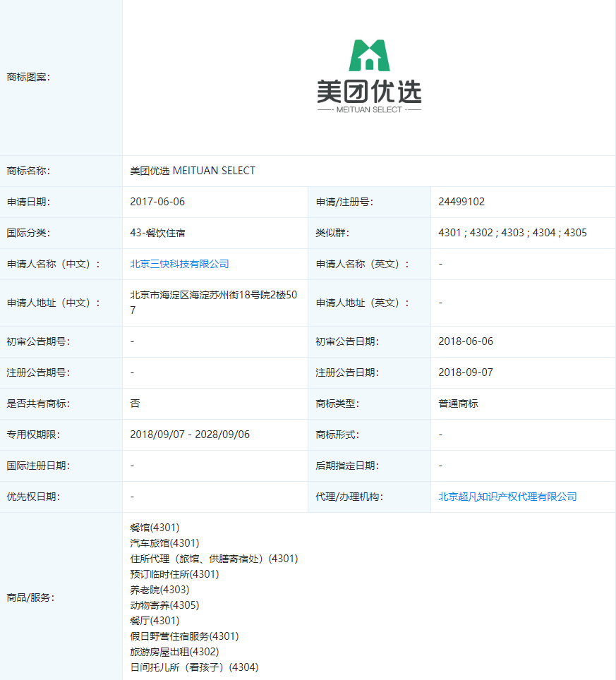The width and height of the screenshot is (616, 680).
Task: Select shared trademark value 否
Action: (135, 403)
